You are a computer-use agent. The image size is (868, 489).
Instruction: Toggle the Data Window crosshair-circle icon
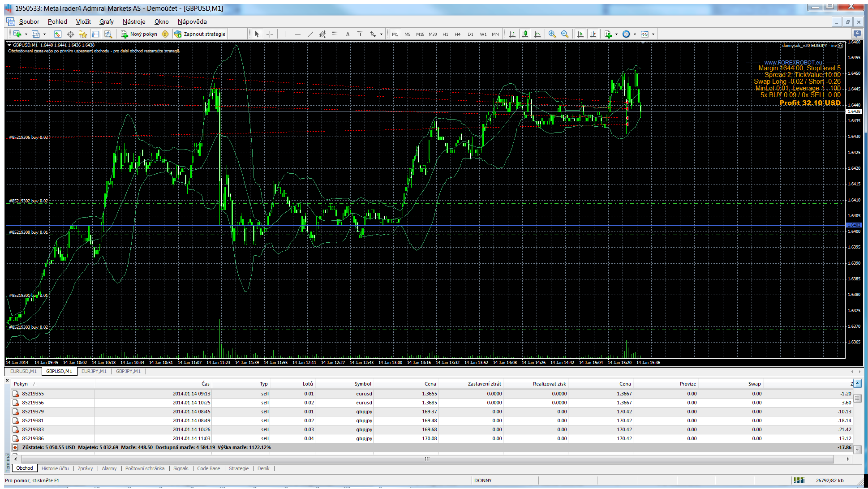(x=70, y=34)
